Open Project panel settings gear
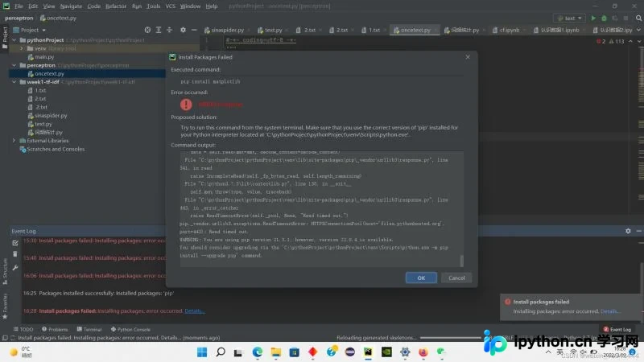Screen dimensions: 644x362 coord(184,30)
